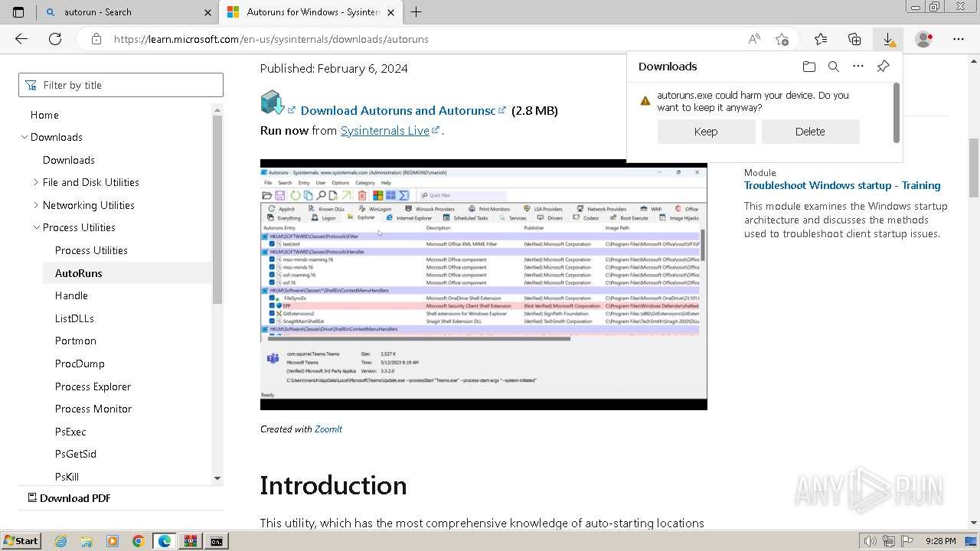Open the Process Monitor page
980x551 pixels.
click(x=93, y=409)
